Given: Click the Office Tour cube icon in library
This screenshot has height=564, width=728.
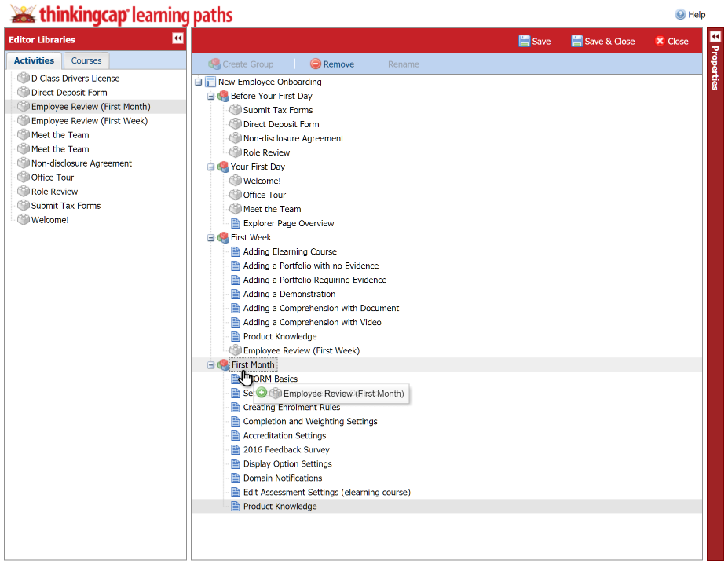Looking at the screenshot, I should click(23, 178).
